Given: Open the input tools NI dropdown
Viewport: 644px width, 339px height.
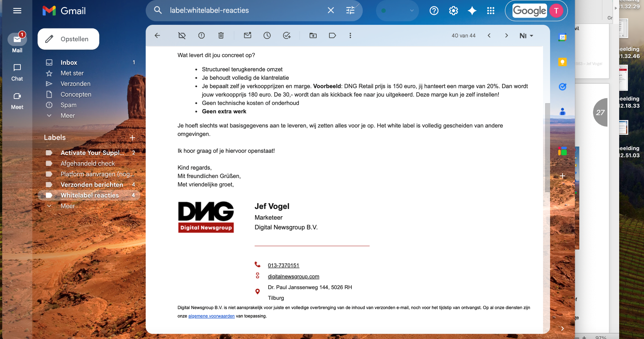Looking at the screenshot, I should 526,36.
